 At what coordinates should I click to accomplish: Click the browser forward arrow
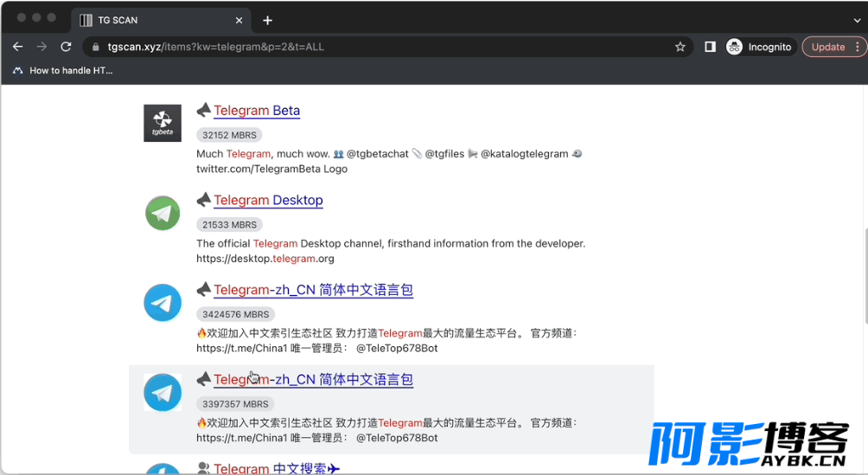(41, 47)
